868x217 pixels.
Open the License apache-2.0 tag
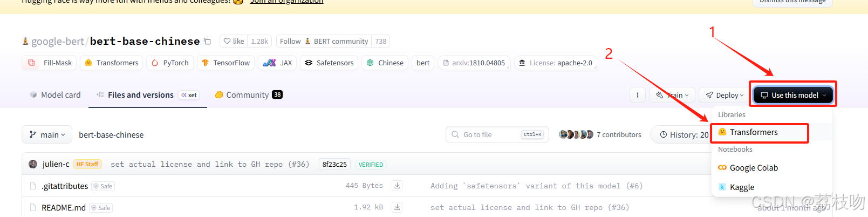556,63
